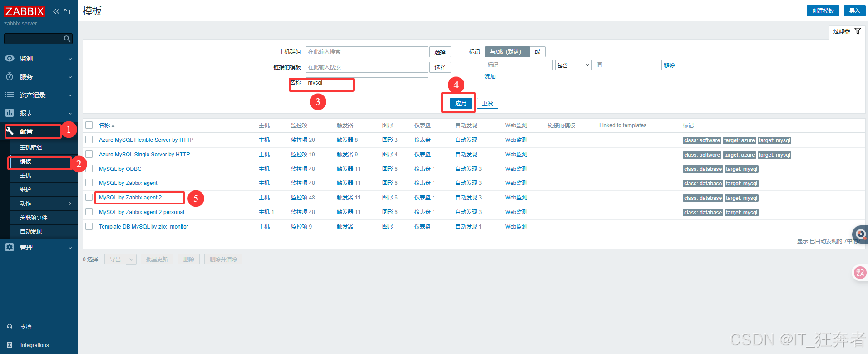868x354 pixels.
Task: Click the filter funnel icon
Action: [858, 31]
